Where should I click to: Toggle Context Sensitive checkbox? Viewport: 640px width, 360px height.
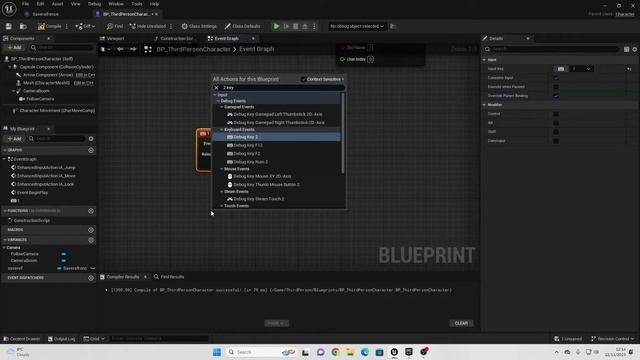pyautogui.click(x=303, y=79)
